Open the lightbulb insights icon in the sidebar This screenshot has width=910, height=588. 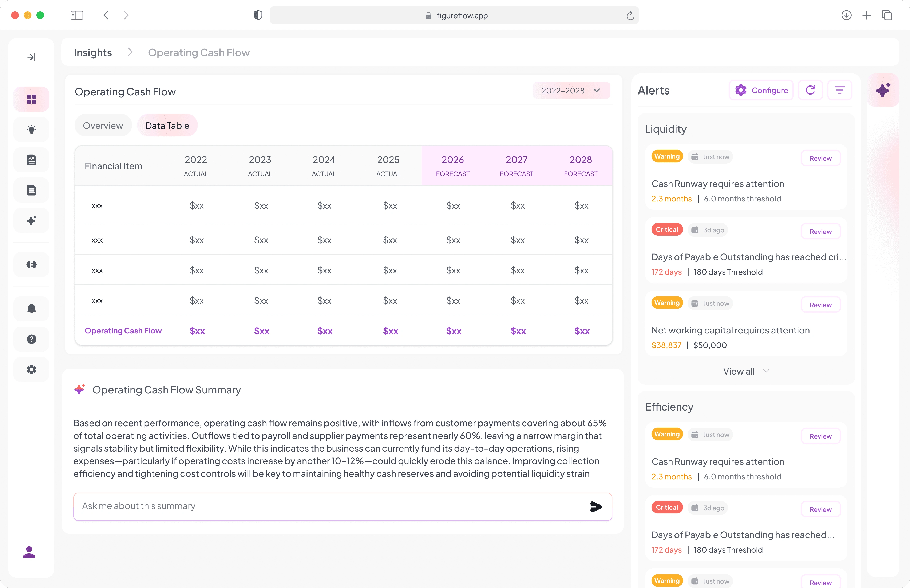pyautogui.click(x=31, y=129)
